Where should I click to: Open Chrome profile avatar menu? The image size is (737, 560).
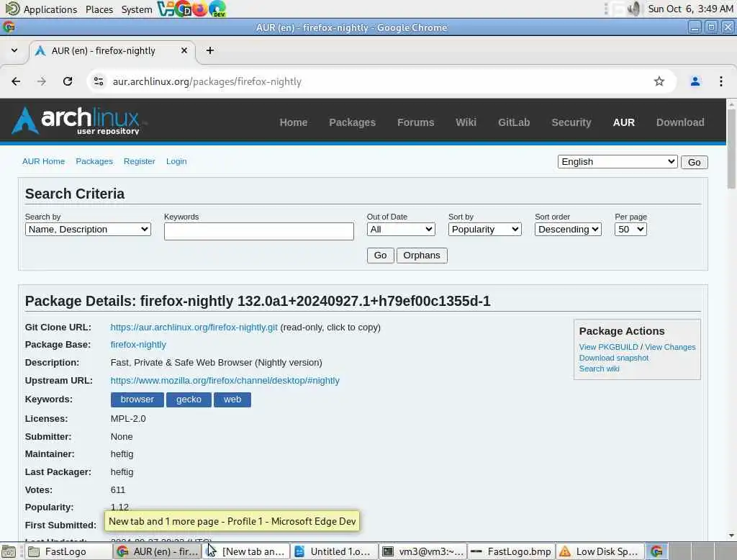[695, 81]
